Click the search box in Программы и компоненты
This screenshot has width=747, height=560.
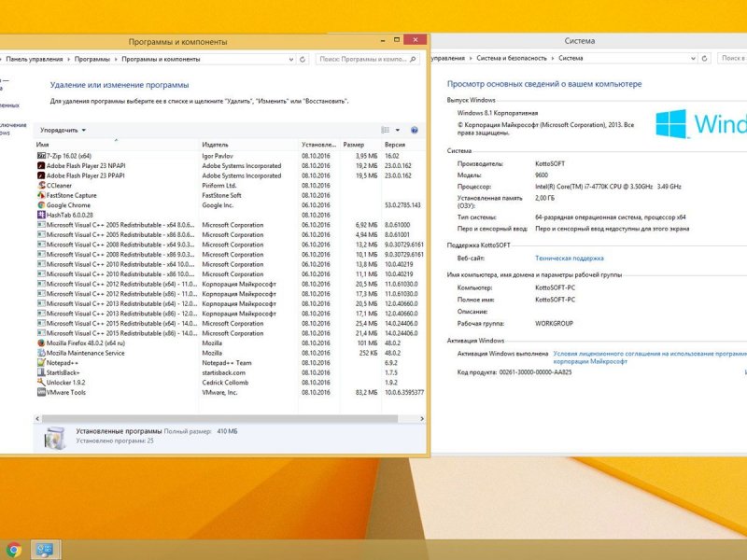[367, 59]
